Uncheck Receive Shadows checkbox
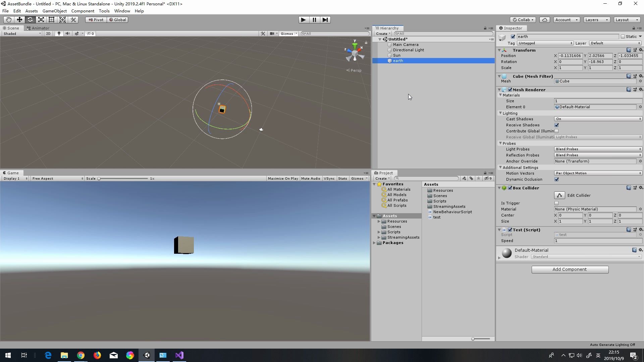 (556, 125)
